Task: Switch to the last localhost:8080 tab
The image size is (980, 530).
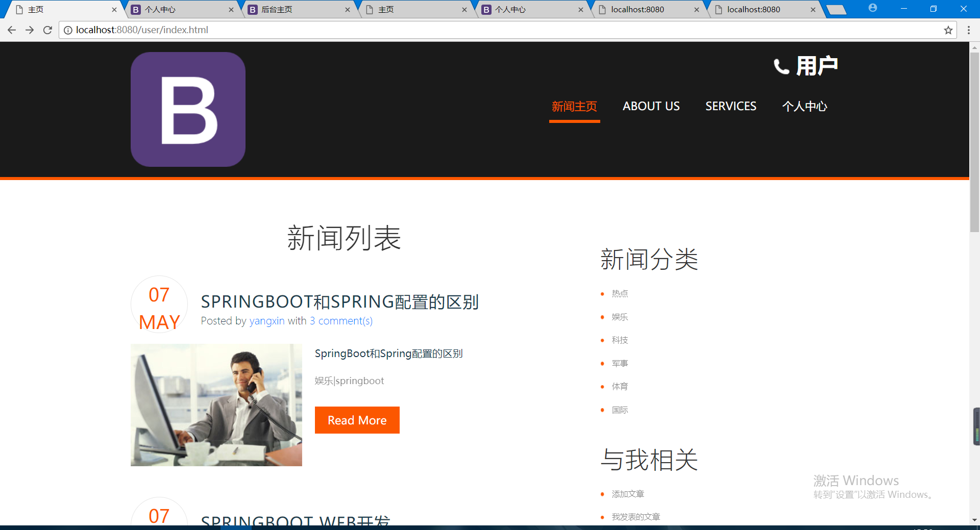Action: tap(765, 10)
